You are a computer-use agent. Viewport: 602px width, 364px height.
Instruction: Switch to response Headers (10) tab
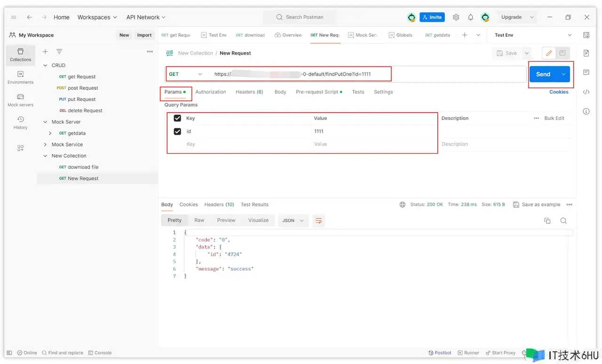(x=219, y=205)
